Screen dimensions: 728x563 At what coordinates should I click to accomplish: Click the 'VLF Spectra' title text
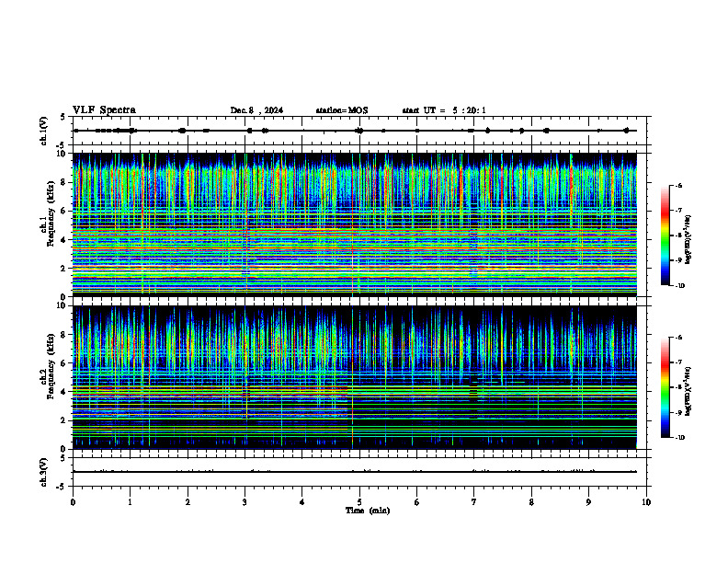tap(104, 110)
